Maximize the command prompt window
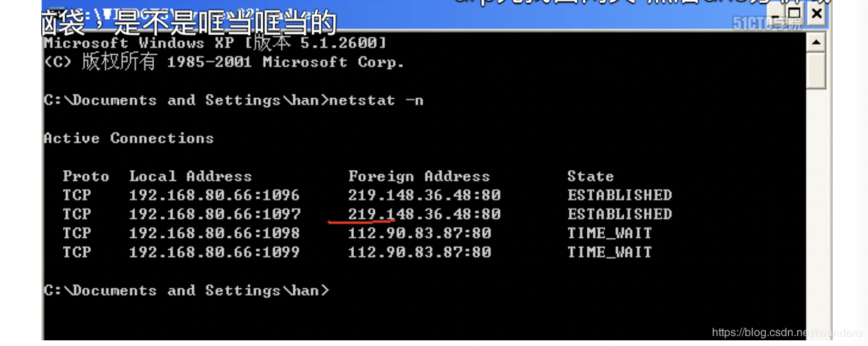This screenshot has height=346, width=868. [794, 13]
